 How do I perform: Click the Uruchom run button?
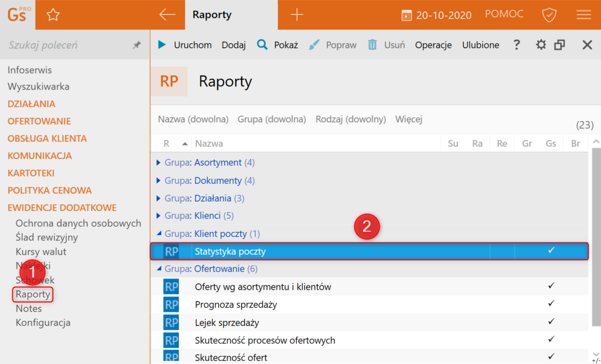tap(185, 45)
